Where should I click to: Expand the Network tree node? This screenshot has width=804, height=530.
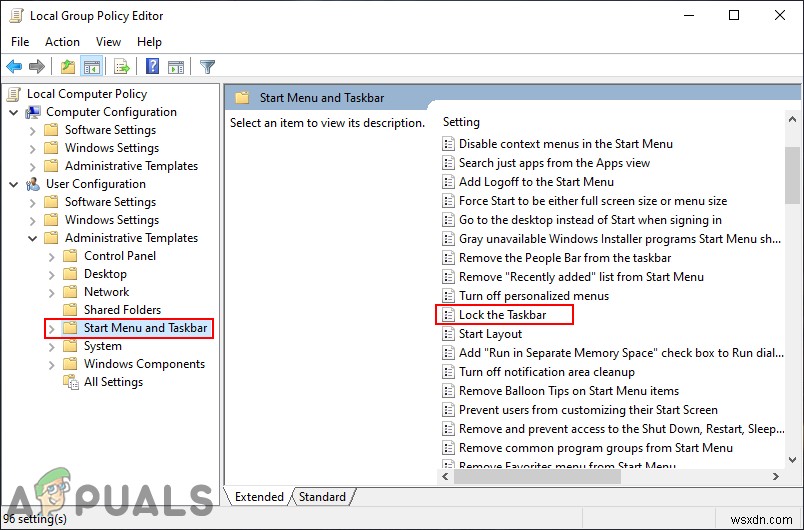(51, 293)
